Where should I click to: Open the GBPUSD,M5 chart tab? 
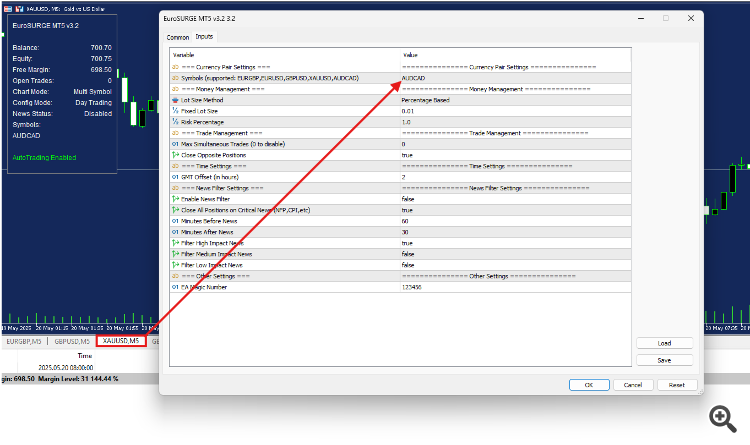pos(72,341)
